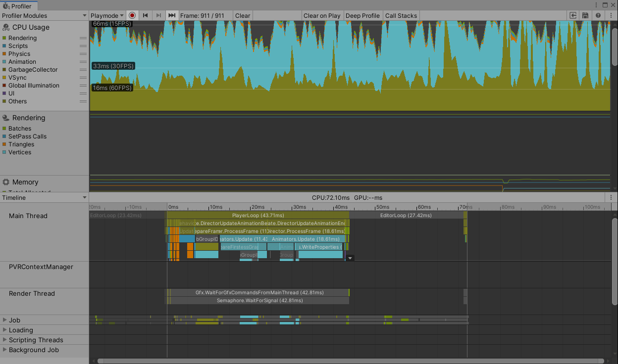Viewport: 618px width, 364px height.
Task: Toggle Clear on Play option
Action: pos(322,15)
